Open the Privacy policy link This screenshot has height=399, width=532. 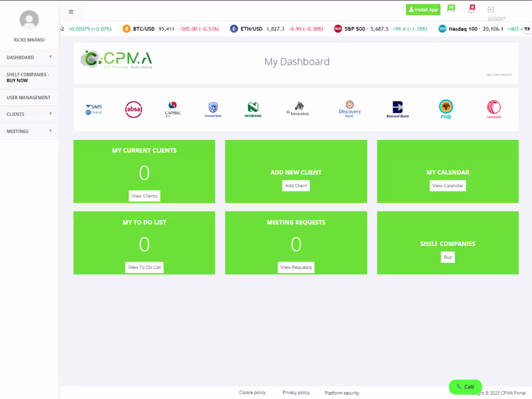click(x=296, y=392)
